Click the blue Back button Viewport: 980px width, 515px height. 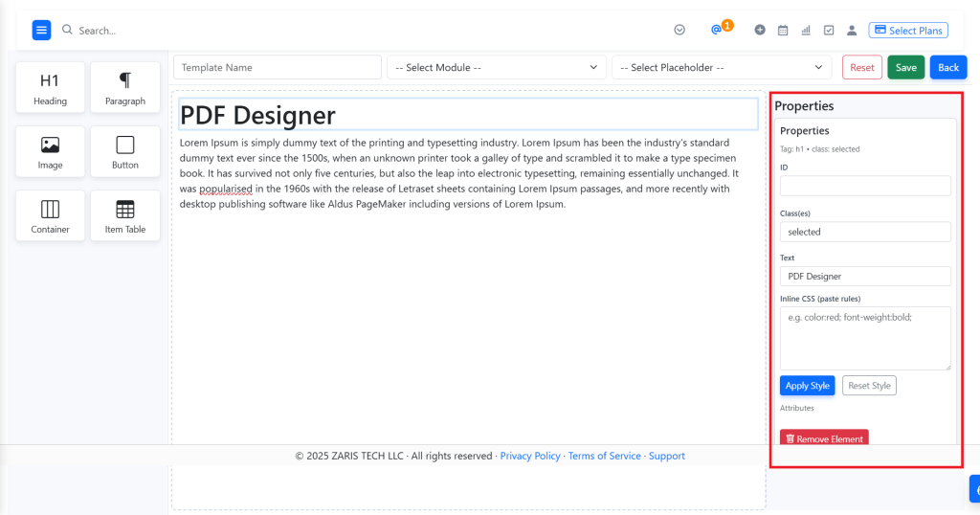tap(948, 68)
